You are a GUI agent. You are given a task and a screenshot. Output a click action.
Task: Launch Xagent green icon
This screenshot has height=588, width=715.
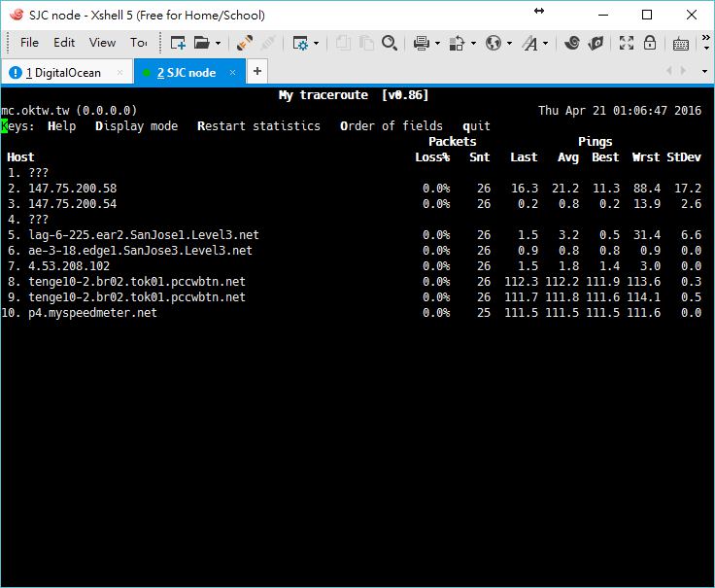click(596, 43)
